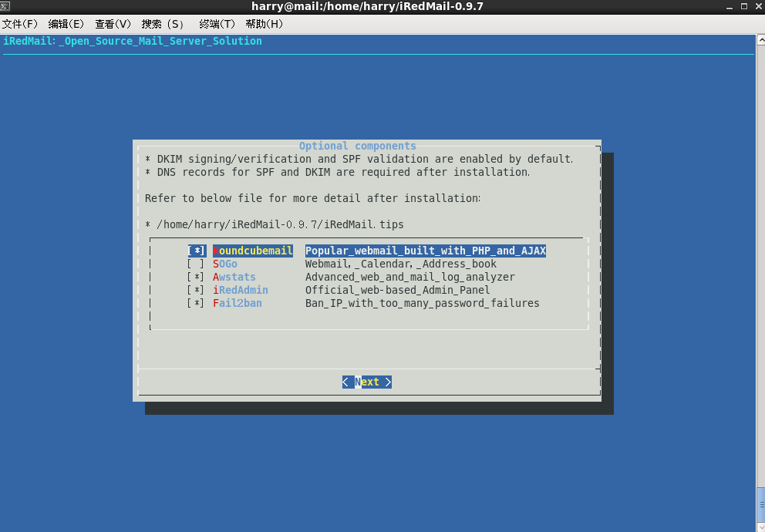
Task: Click the iRedMail.tips file path text
Action: [280, 224]
